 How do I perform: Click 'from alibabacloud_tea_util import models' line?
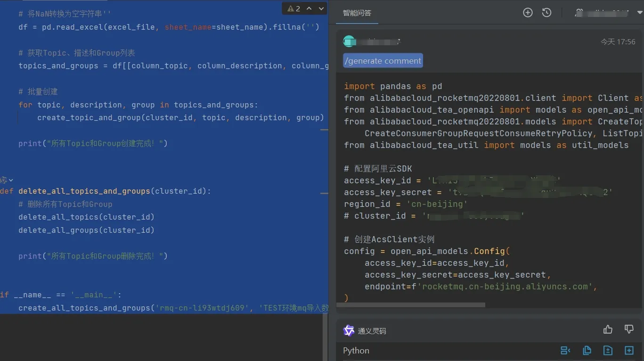486,145
